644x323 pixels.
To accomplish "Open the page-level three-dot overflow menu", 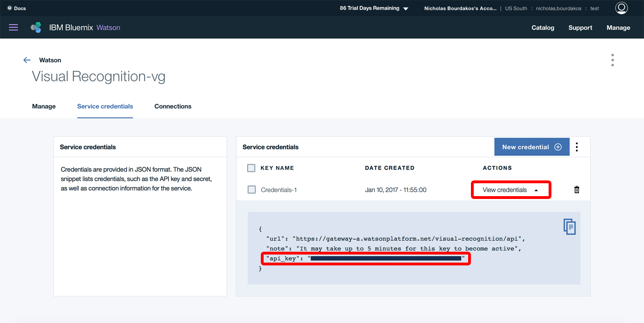I will pos(613,60).
